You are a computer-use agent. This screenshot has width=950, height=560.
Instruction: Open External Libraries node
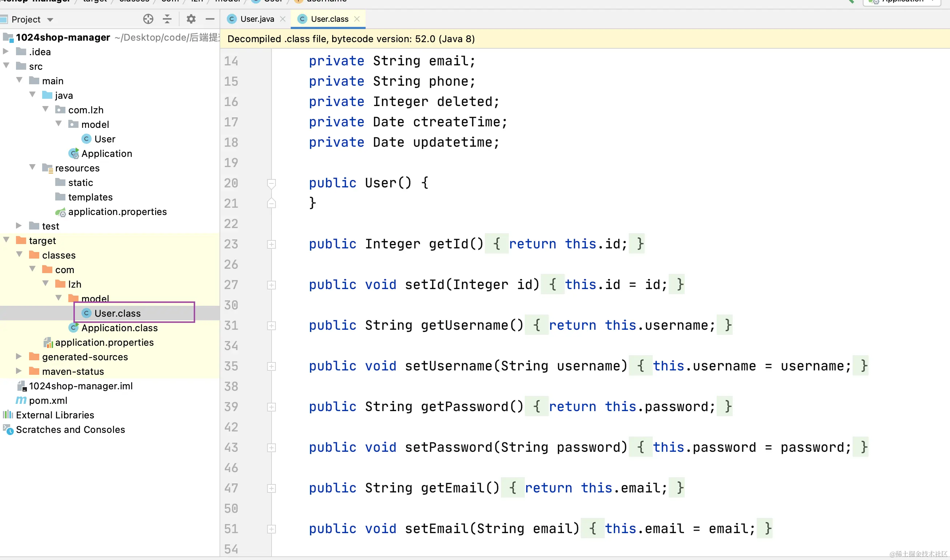pyautogui.click(x=55, y=415)
